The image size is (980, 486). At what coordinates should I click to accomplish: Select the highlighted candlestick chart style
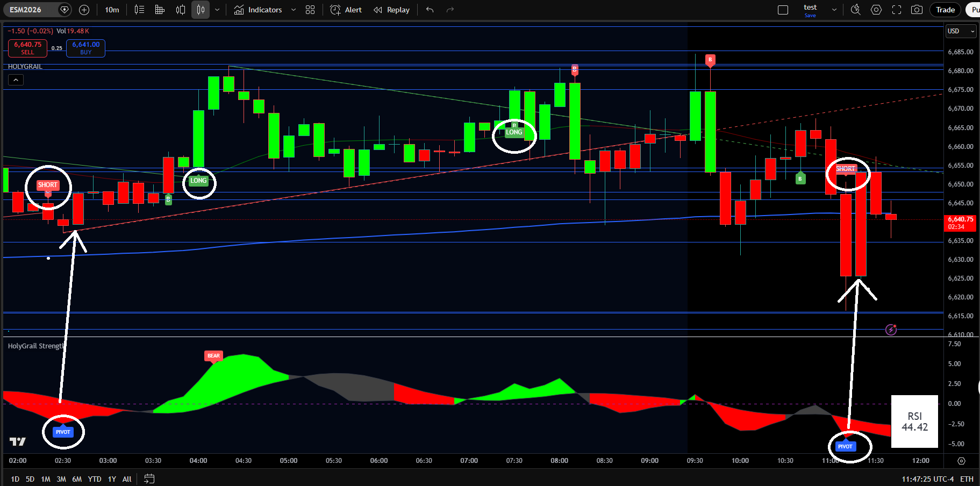[x=201, y=10]
